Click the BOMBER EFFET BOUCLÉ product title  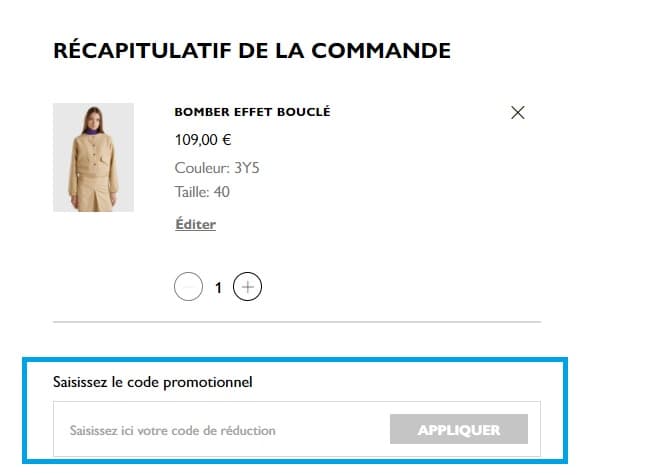pos(252,112)
